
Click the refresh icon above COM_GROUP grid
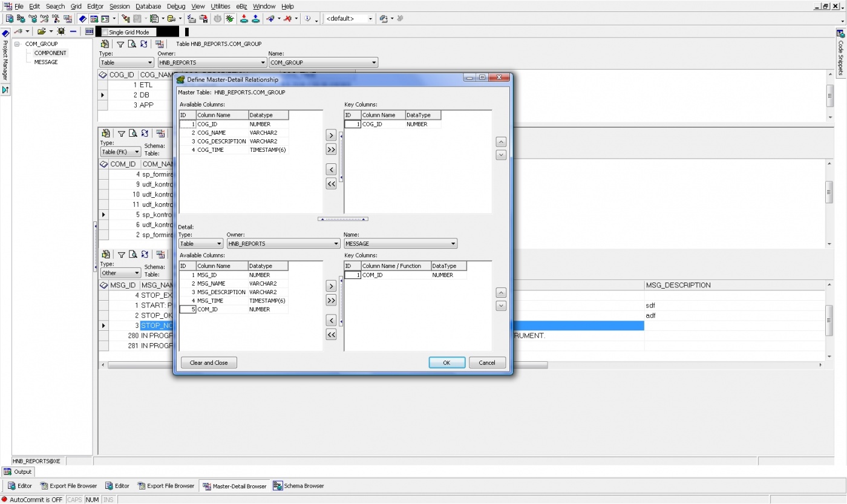tap(143, 44)
